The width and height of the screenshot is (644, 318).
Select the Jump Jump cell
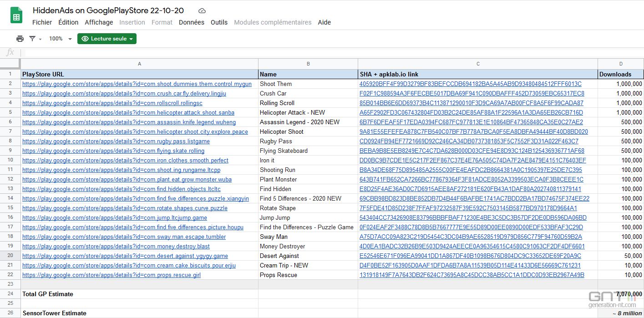[x=308, y=217]
